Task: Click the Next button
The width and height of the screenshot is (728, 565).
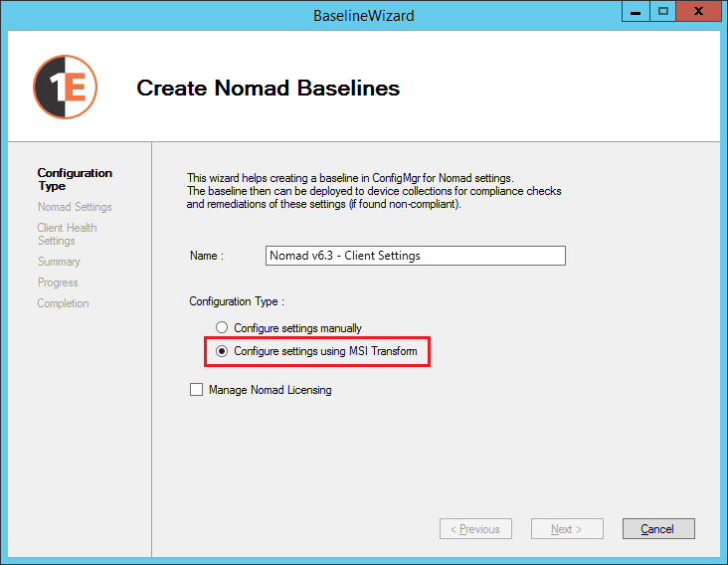Action: coord(567,529)
